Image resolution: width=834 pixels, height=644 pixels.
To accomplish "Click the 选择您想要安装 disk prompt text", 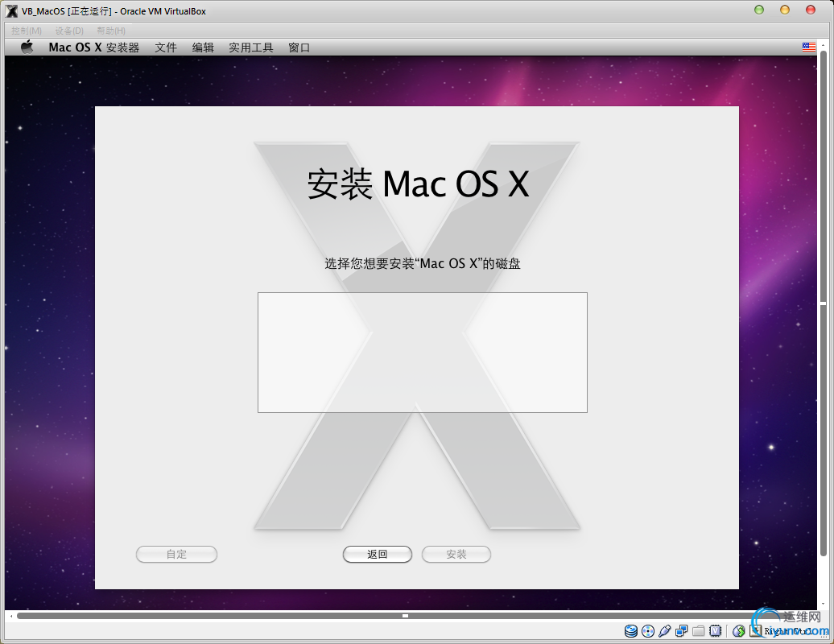I will (423, 263).
